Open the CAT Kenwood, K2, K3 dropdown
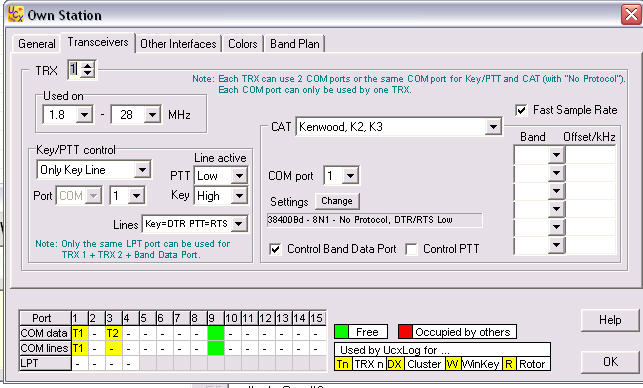 (x=493, y=127)
